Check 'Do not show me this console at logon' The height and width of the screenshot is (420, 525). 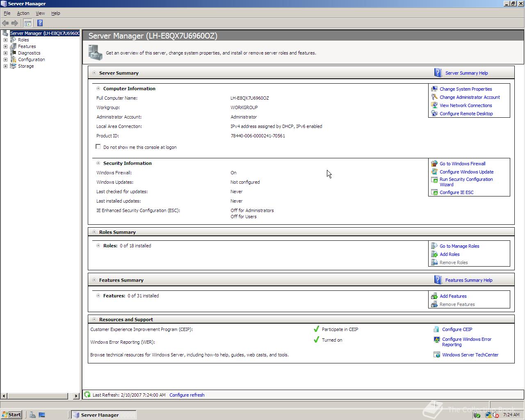[x=98, y=146]
